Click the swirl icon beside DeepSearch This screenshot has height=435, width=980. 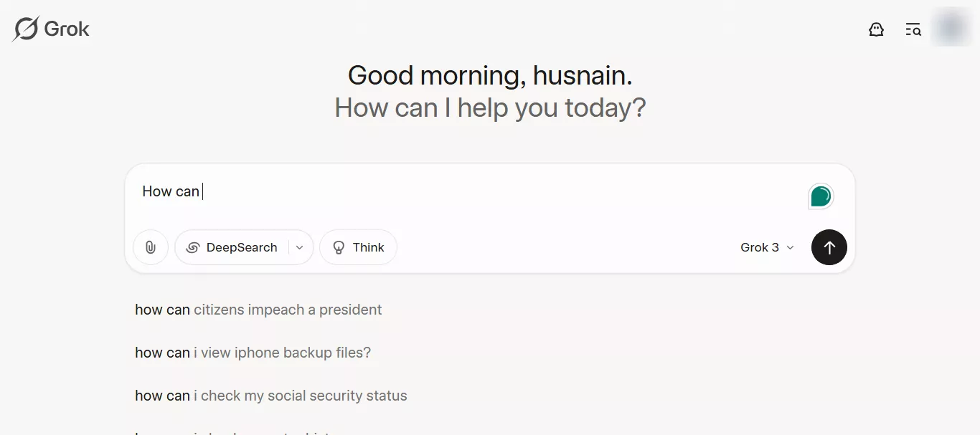point(192,247)
